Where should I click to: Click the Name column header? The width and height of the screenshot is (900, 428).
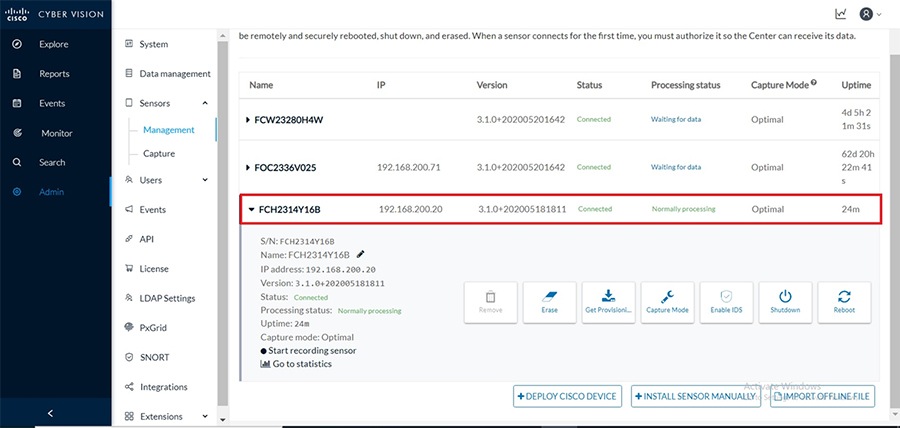(261, 85)
